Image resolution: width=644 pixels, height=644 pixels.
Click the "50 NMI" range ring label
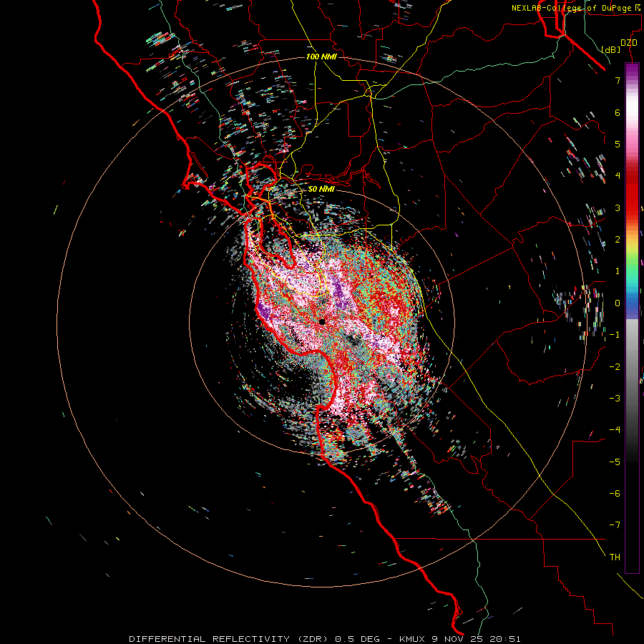click(x=321, y=189)
